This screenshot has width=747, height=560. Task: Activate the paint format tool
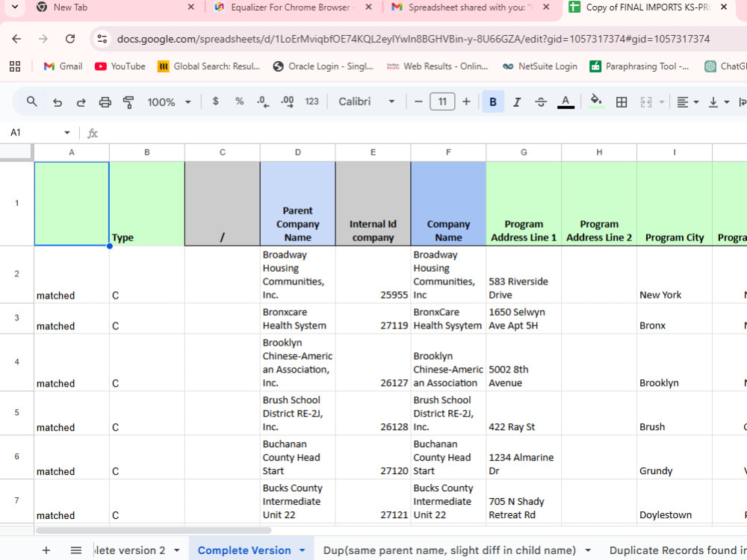pos(128,102)
